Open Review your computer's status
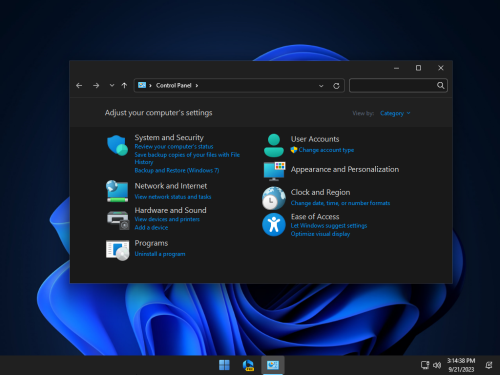Screen dimensions: 500x375 click(x=174, y=147)
